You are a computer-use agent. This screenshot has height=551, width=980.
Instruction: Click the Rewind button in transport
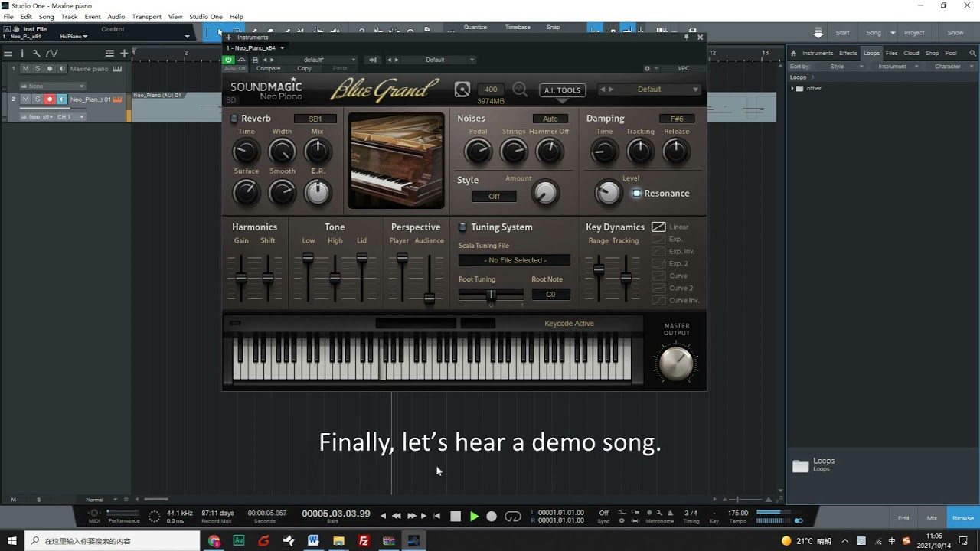pyautogui.click(x=396, y=517)
